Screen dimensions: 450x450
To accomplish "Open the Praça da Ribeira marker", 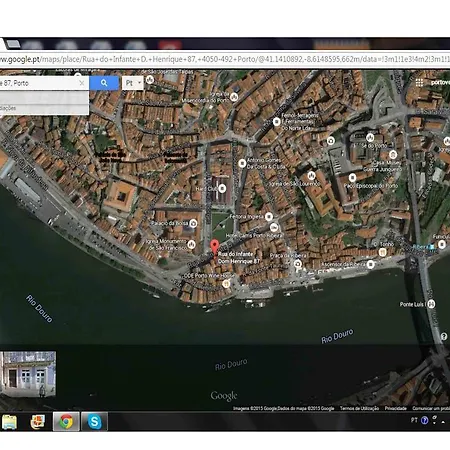I will [x=298, y=264].
